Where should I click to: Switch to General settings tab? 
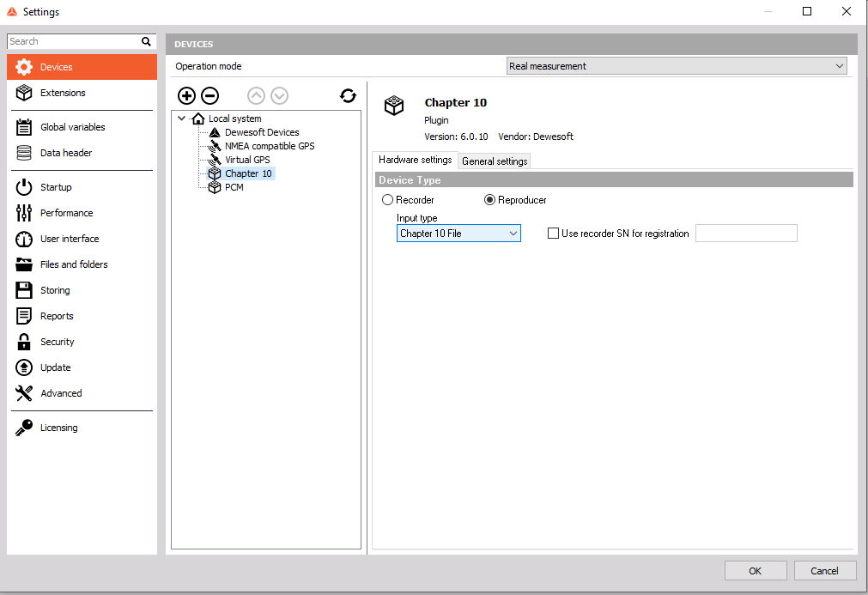(x=495, y=161)
